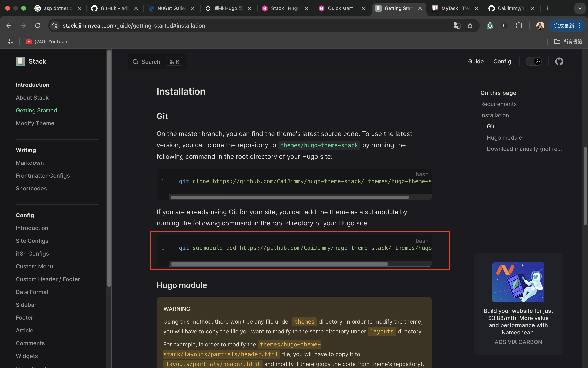
Task: Click the Namecheap ad image
Action: (518, 282)
